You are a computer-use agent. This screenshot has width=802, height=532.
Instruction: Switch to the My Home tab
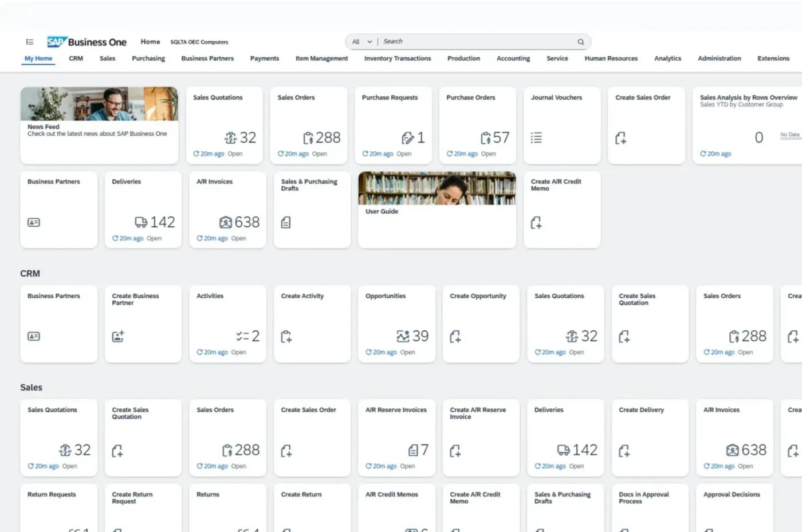(38, 58)
